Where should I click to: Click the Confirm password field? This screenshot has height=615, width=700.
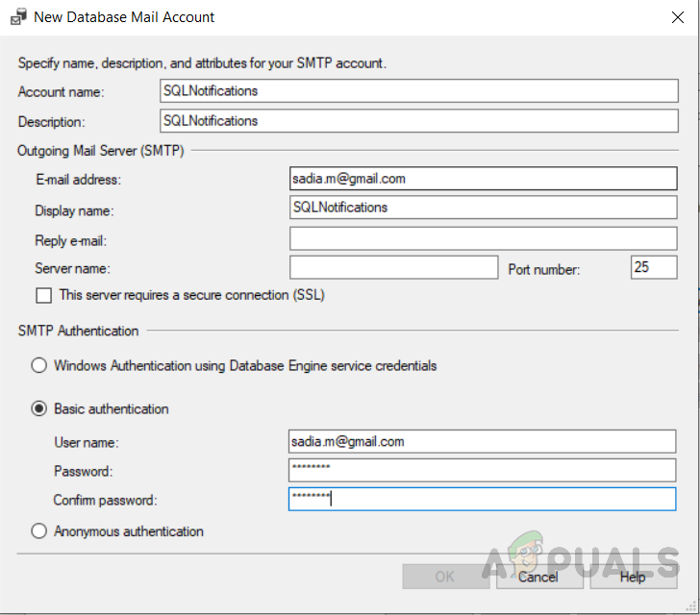483,499
